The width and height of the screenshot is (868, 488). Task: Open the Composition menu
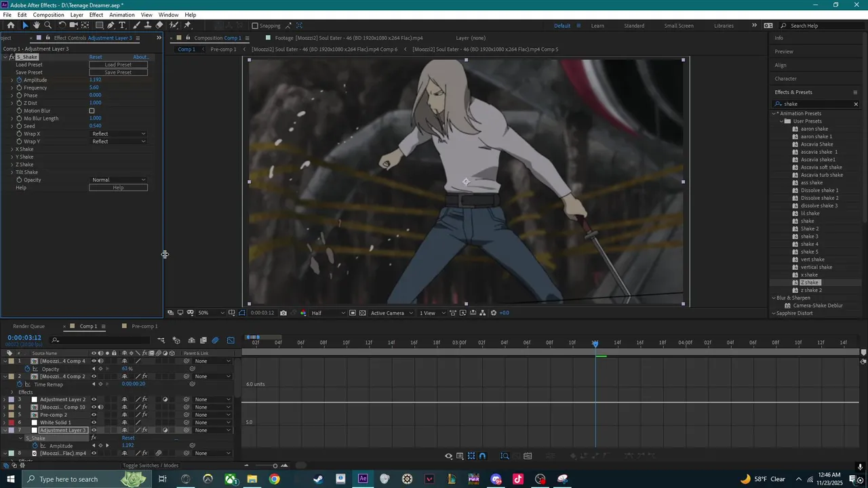(x=48, y=15)
